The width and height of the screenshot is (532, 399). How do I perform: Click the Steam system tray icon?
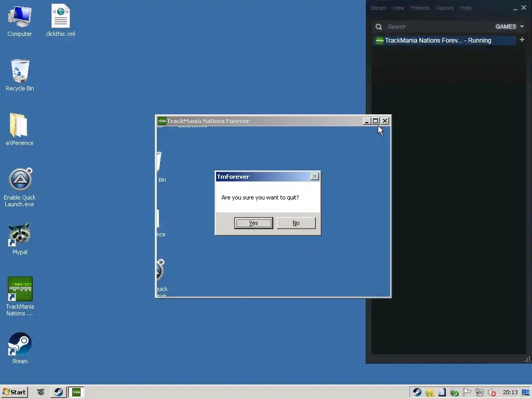(417, 392)
